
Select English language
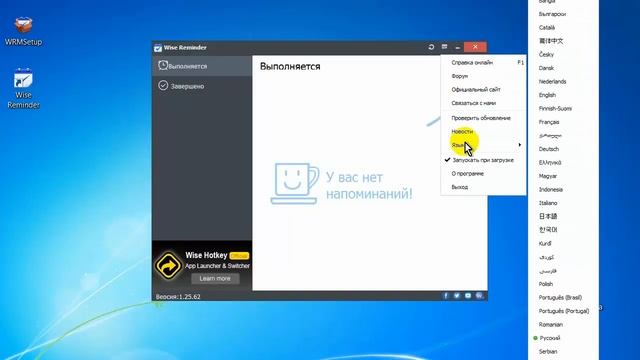point(547,95)
